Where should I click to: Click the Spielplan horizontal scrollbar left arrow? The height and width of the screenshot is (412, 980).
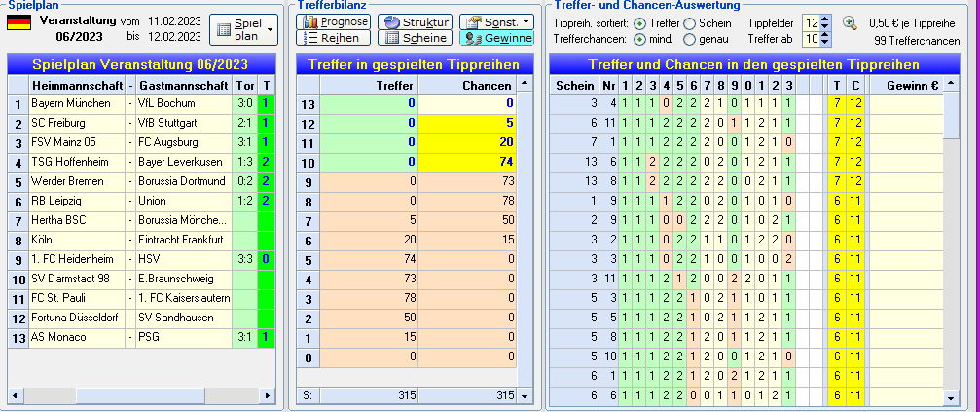click(x=15, y=395)
